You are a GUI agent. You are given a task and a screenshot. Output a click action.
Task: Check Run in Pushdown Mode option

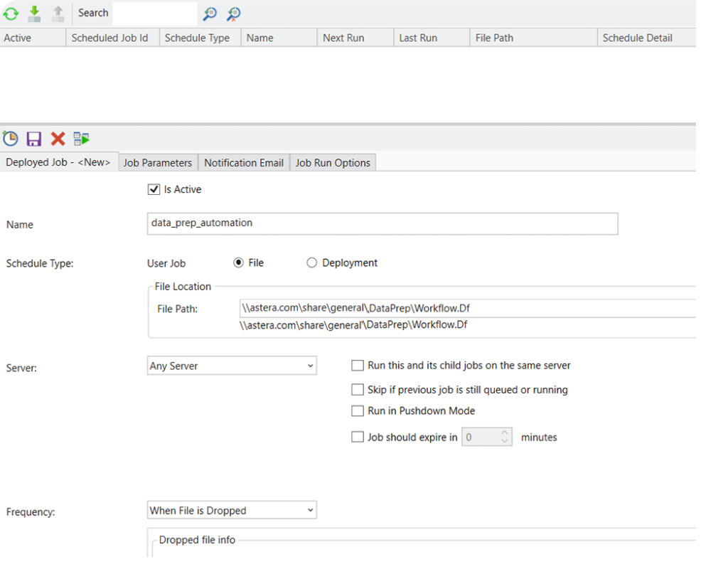point(358,411)
